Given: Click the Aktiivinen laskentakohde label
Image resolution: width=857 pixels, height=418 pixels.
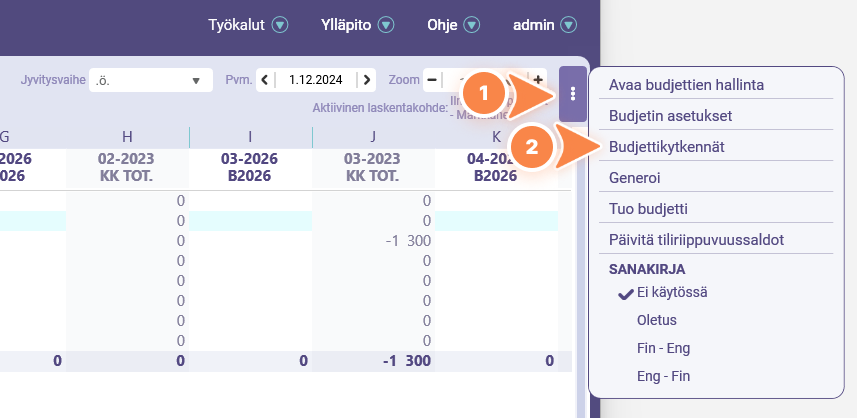Looking at the screenshot, I should click(x=380, y=108).
